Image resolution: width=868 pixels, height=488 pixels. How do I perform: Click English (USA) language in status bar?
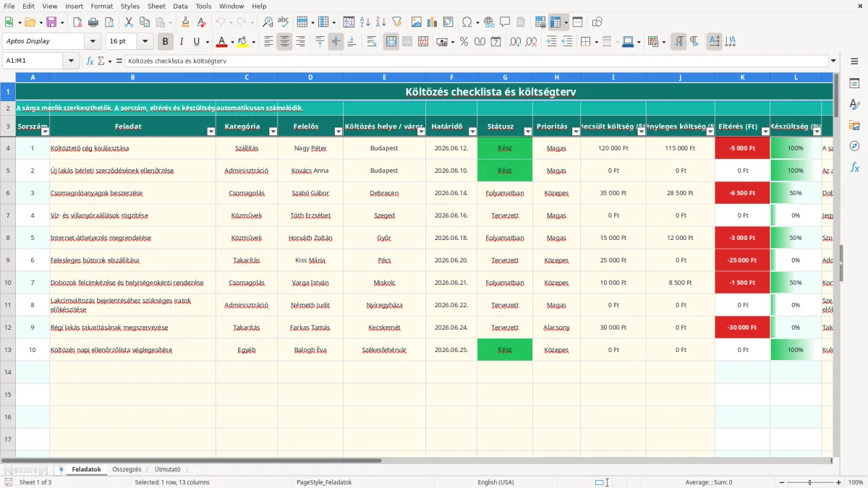[x=496, y=482]
